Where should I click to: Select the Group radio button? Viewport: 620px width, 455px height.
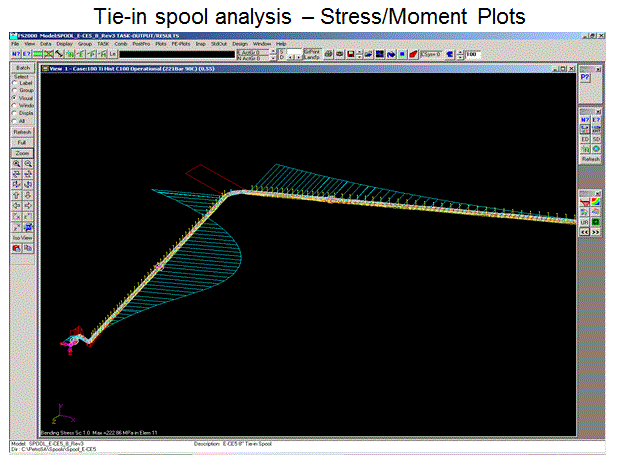13,90
